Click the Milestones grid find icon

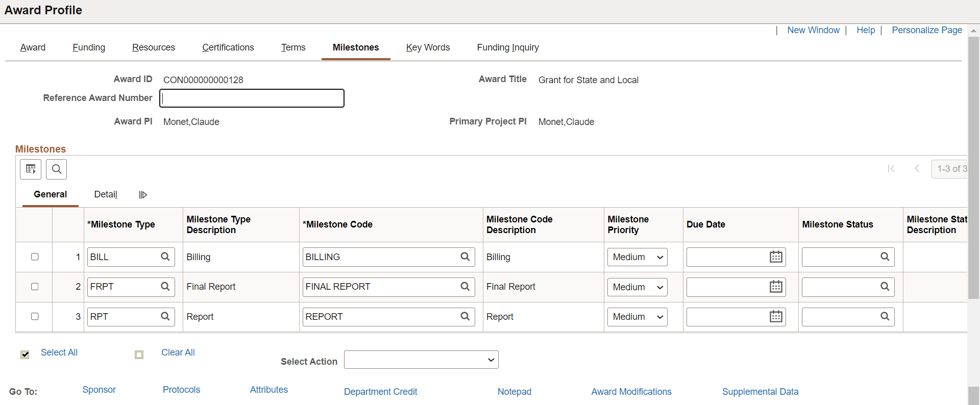tap(57, 169)
